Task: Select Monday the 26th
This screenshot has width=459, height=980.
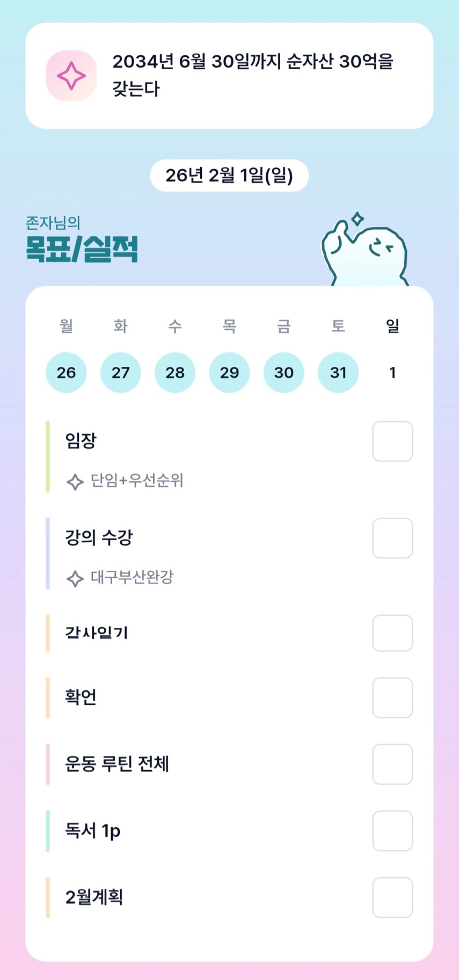Action: tap(66, 372)
